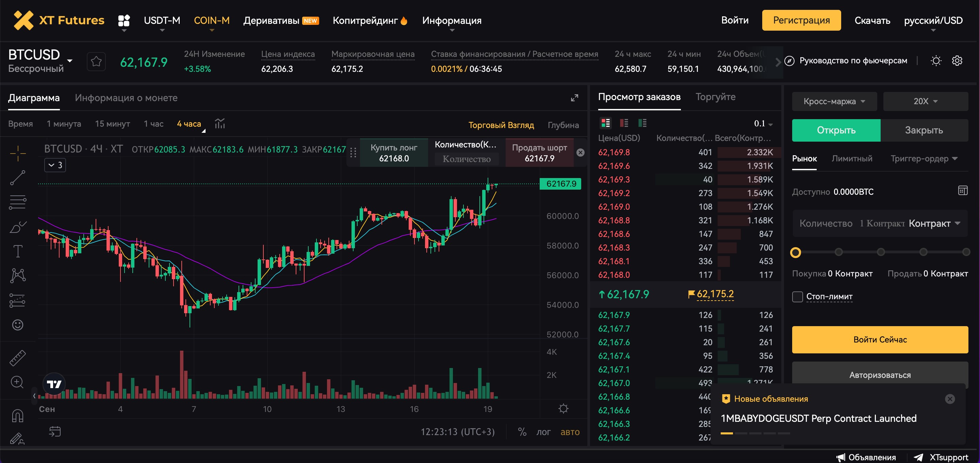Open go-to-date calendar icon
The width and height of the screenshot is (980, 463).
(x=55, y=431)
